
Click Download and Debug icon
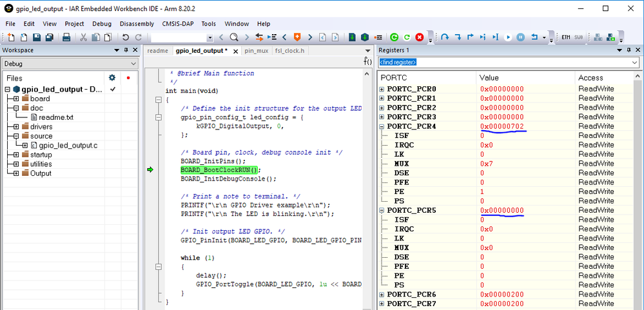352,37
